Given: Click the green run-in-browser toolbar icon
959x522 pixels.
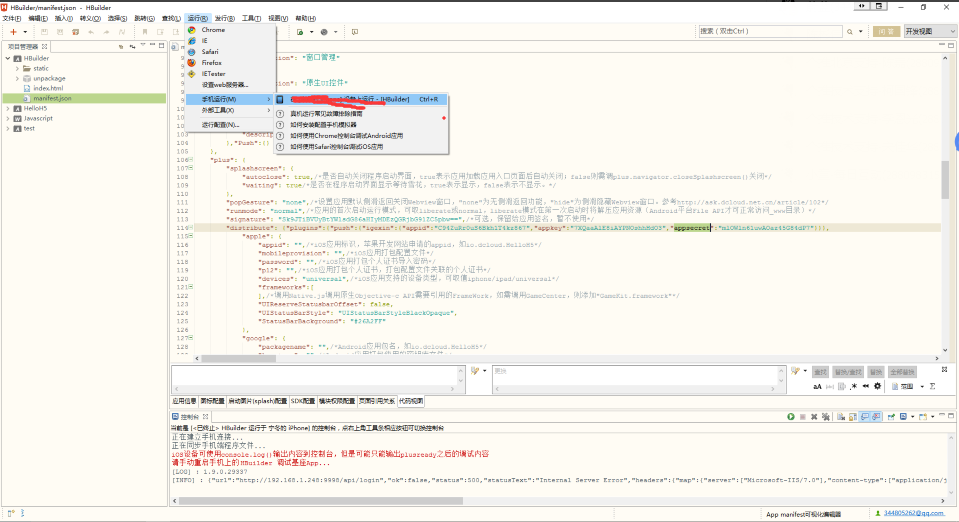Looking at the screenshot, I should coord(300,32).
